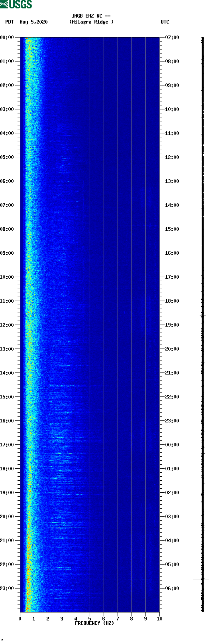The width and height of the screenshot is (220, 644).
Task: Click the small seismogram spike near 18:40 UTC
Action: [x=202, y=315]
